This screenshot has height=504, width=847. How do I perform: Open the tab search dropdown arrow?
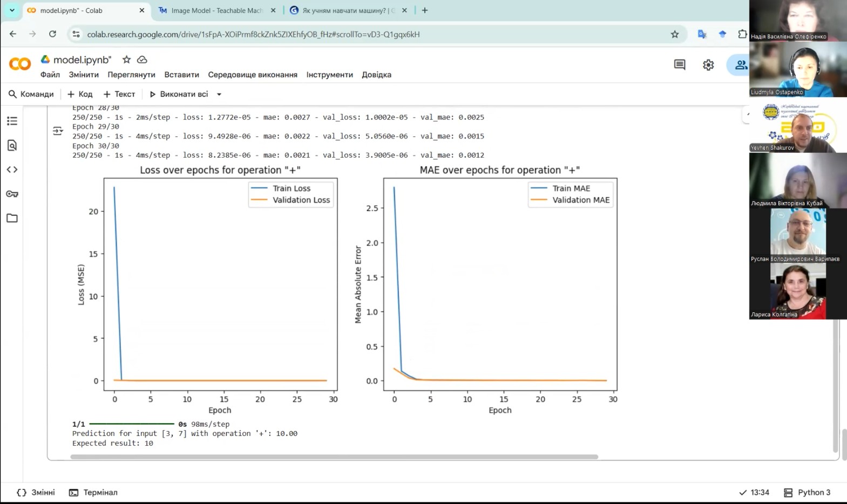[x=12, y=10]
